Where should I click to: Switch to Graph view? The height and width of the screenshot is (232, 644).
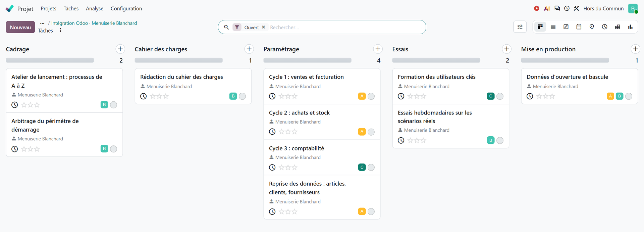(x=630, y=27)
